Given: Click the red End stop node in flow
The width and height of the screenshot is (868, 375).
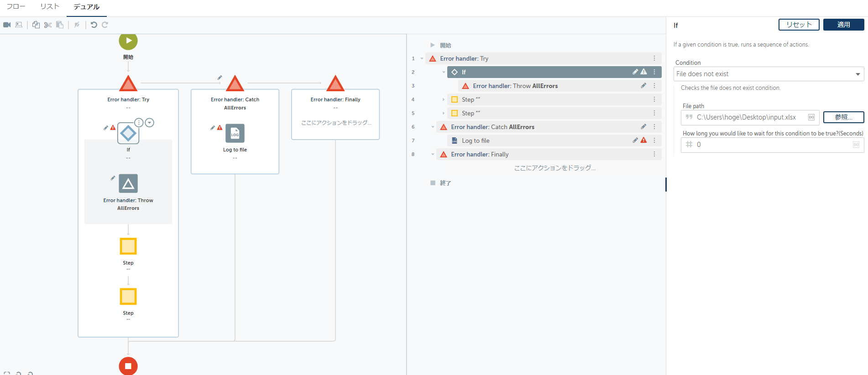Looking at the screenshot, I should [x=128, y=366].
